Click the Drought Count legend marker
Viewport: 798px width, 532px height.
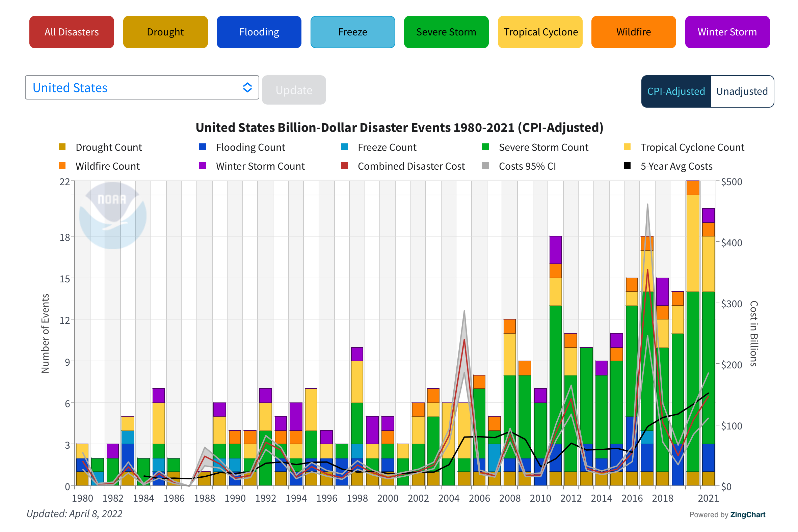[62, 147]
